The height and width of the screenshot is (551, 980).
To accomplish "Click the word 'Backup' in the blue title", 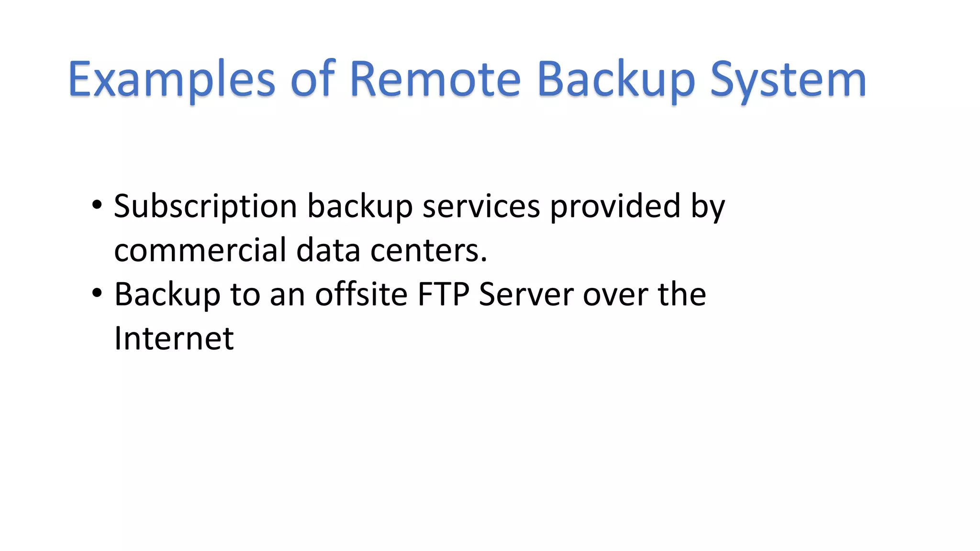I will point(616,80).
